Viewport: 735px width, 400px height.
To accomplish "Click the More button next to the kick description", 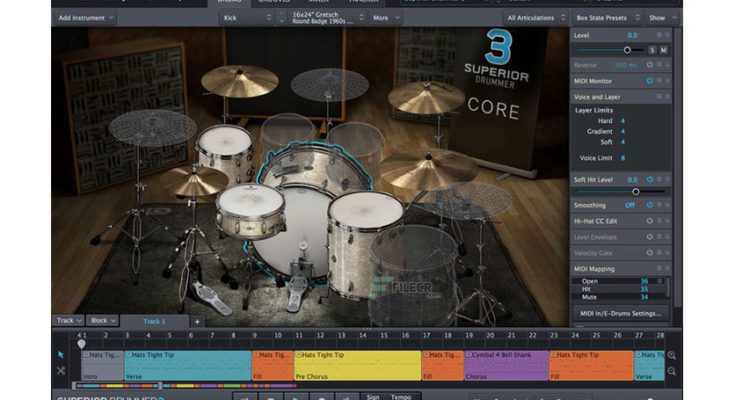I will click(383, 17).
